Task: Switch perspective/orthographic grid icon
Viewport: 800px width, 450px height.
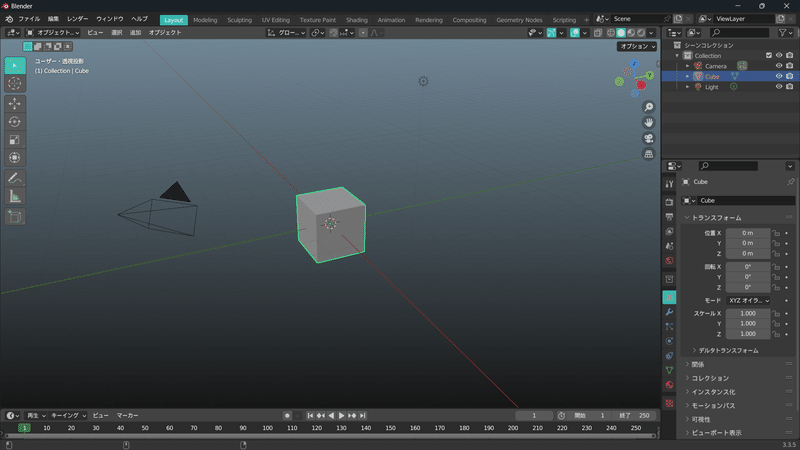Action: click(x=648, y=154)
